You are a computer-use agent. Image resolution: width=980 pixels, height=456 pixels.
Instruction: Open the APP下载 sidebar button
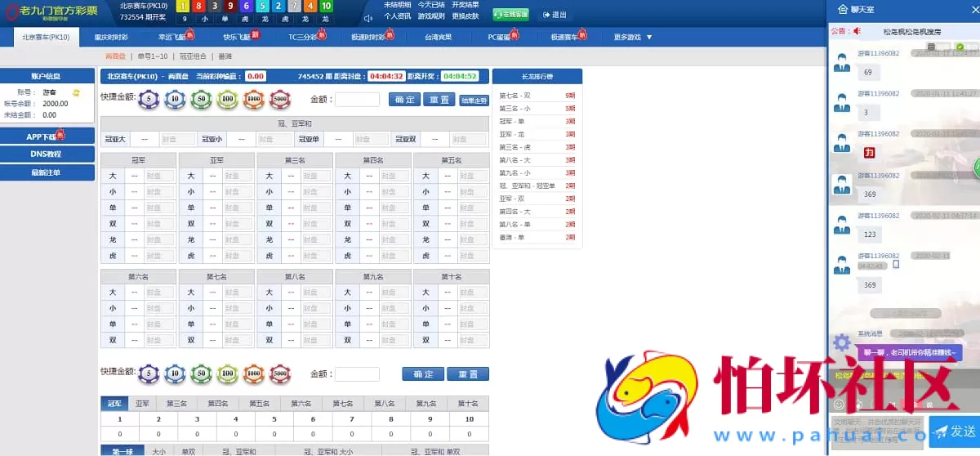pyautogui.click(x=47, y=136)
